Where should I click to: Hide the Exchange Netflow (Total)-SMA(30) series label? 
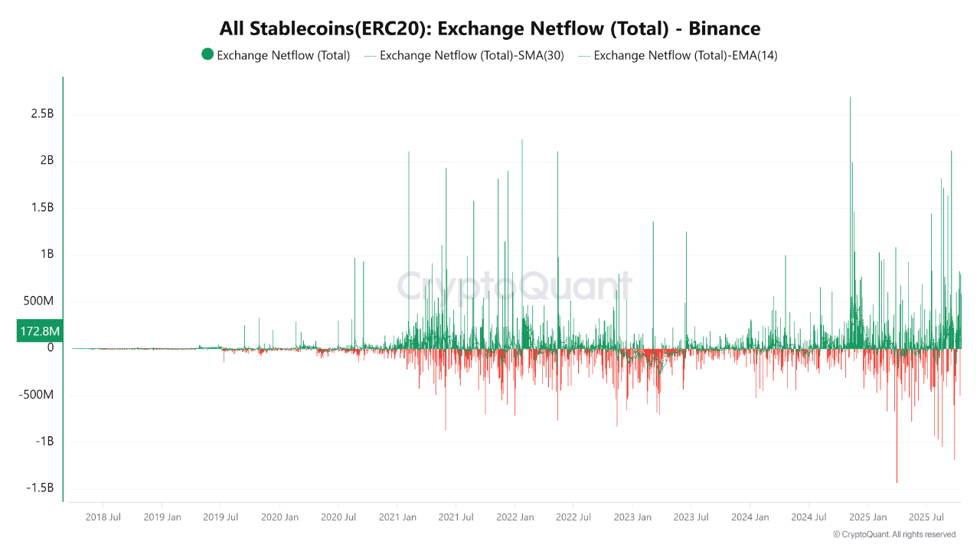pyautogui.click(x=472, y=55)
